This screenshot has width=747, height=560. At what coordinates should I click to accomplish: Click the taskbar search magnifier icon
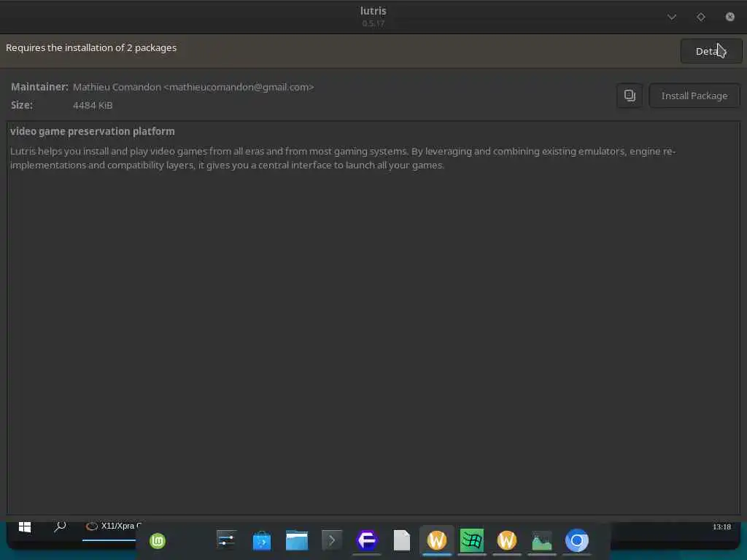[60, 526]
